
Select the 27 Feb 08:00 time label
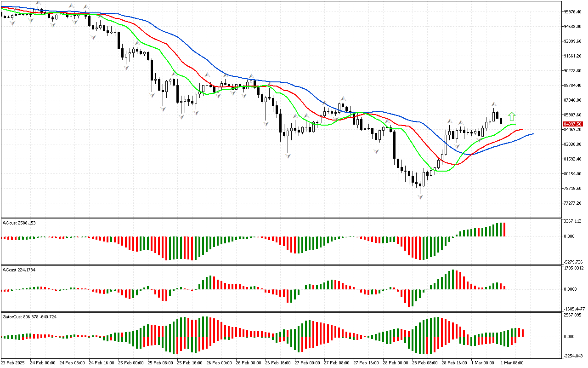(337, 363)
